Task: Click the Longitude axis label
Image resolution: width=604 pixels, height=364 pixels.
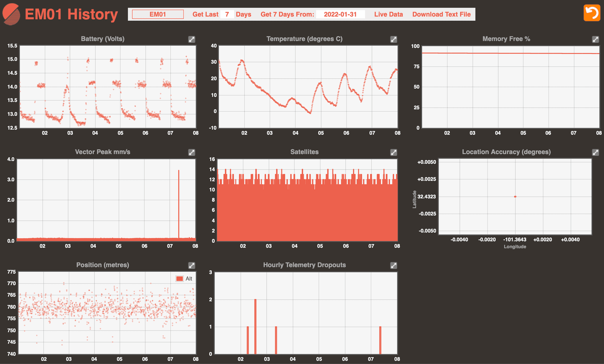Action: pyautogui.click(x=515, y=246)
